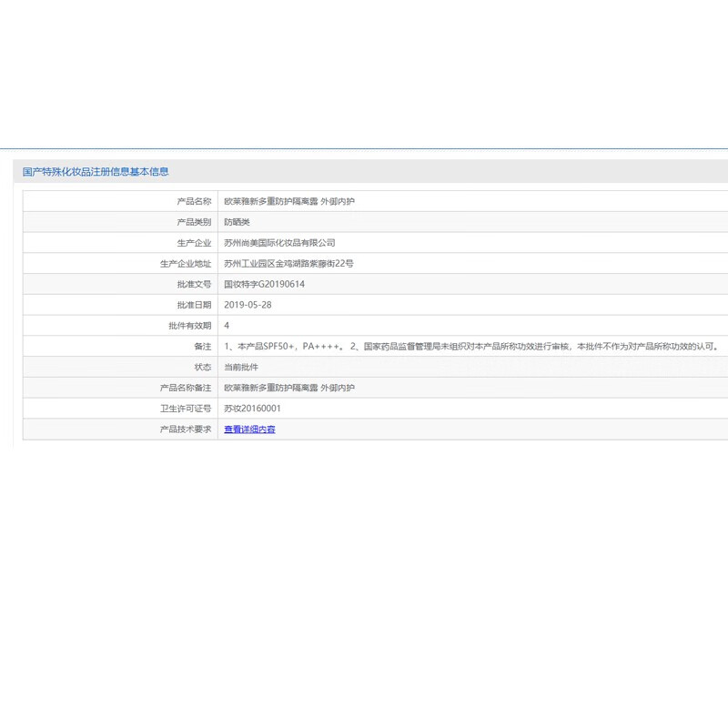Select the 产品名称备注 label

click(x=186, y=389)
